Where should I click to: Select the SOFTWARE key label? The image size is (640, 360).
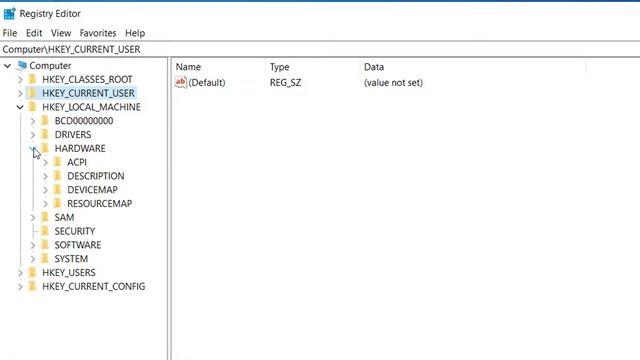78,245
